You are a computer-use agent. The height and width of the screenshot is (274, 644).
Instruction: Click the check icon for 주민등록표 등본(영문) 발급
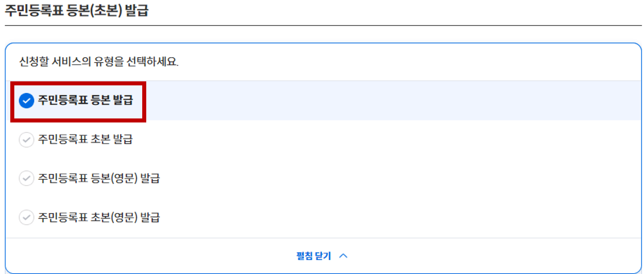click(x=26, y=178)
